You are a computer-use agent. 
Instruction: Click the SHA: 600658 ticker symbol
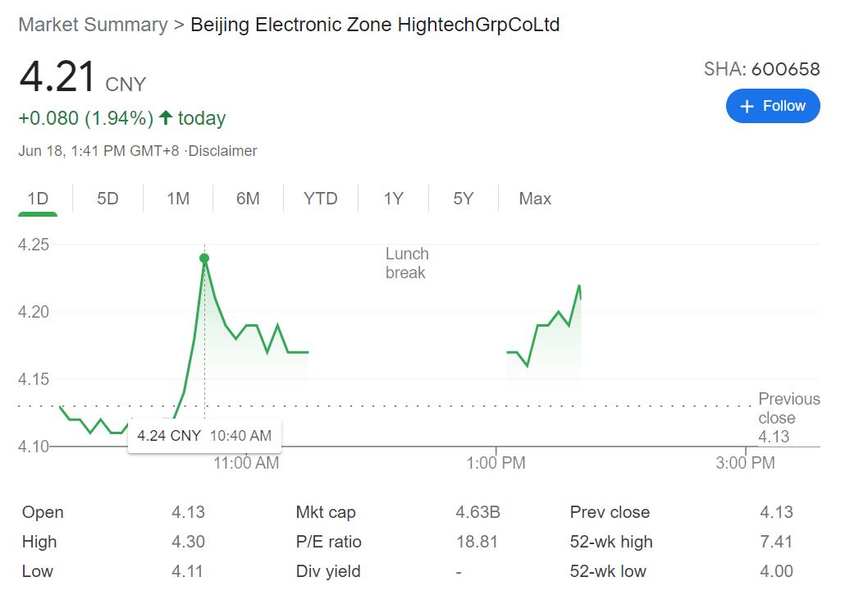[761, 69]
